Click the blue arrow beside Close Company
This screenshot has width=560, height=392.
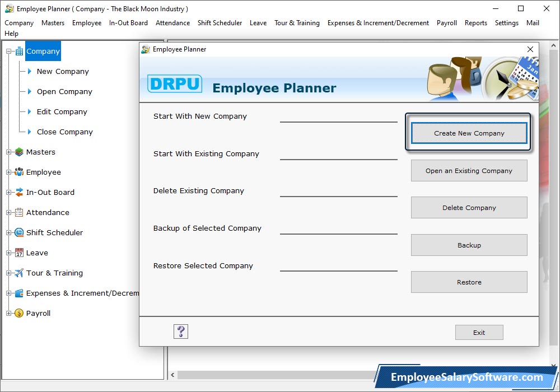click(x=30, y=132)
